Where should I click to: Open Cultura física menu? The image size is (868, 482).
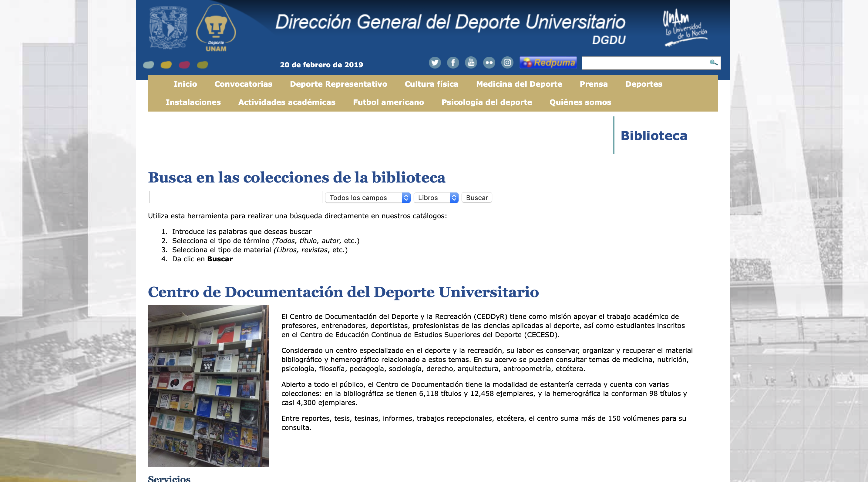coord(431,84)
